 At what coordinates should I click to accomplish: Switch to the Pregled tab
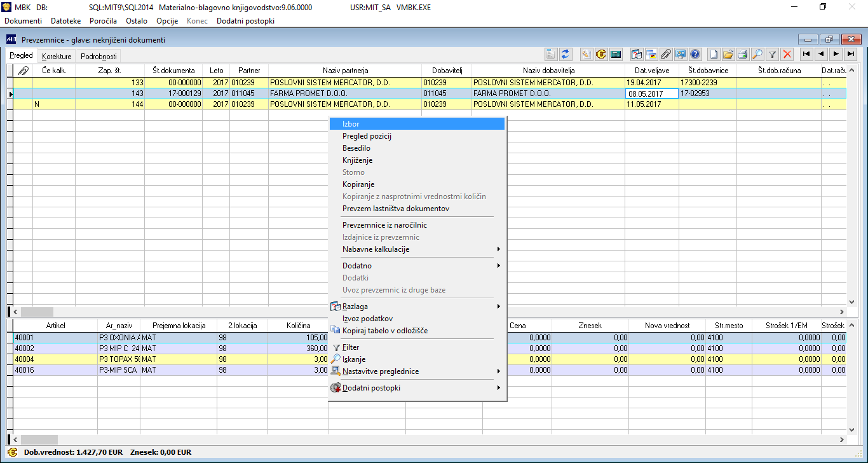point(22,56)
